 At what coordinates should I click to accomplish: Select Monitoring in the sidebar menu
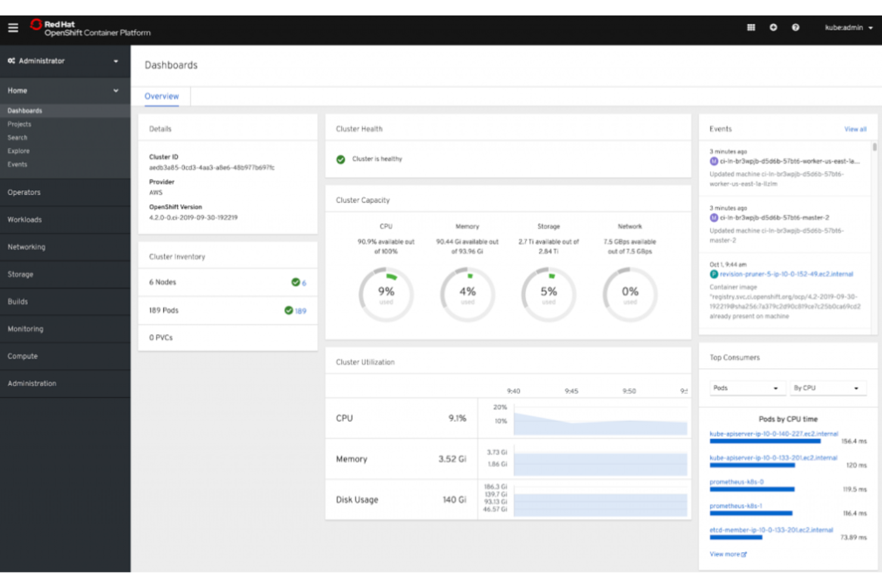pyautogui.click(x=25, y=328)
